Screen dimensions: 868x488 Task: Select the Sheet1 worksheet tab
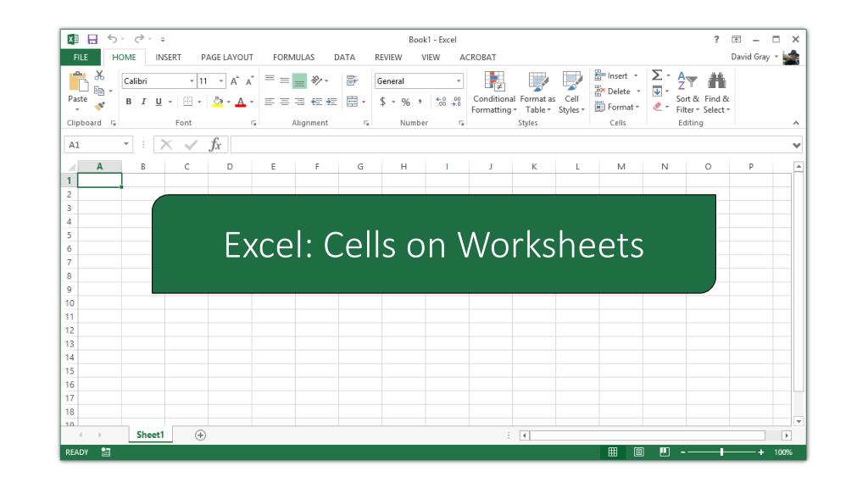tap(150, 435)
